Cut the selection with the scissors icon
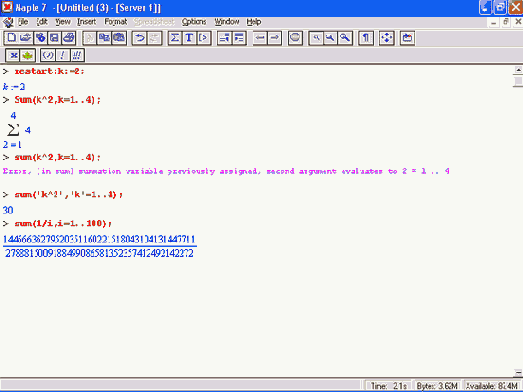This screenshot has height=392, width=523. coord(89,38)
